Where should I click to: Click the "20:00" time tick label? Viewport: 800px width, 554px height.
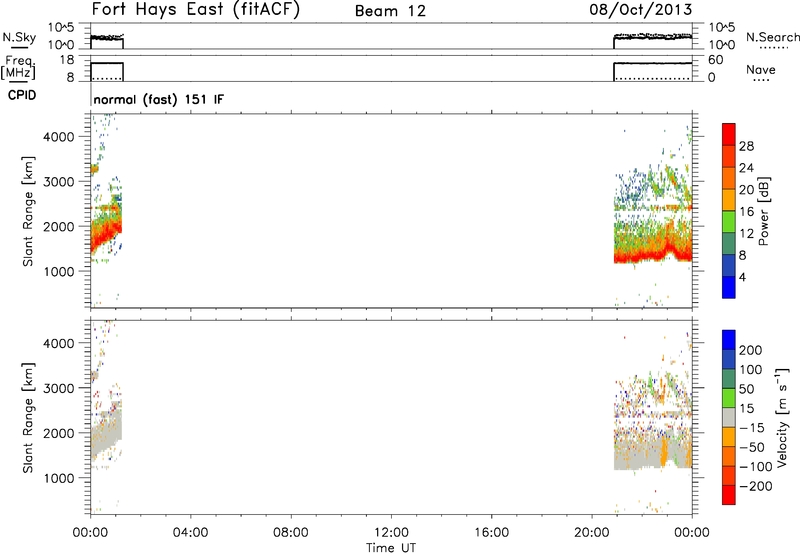[592, 533]
